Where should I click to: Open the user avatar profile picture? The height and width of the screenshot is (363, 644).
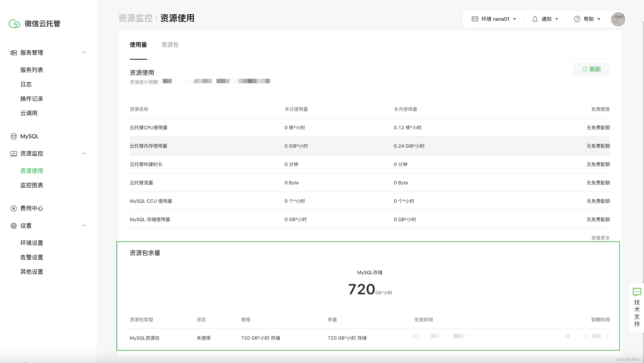click(x=618, y=19)
